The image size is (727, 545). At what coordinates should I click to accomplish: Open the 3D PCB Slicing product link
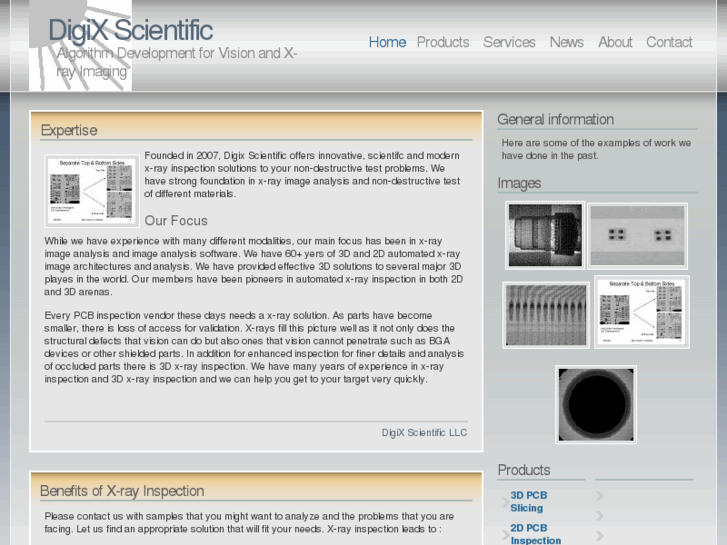tap(529, 501)
